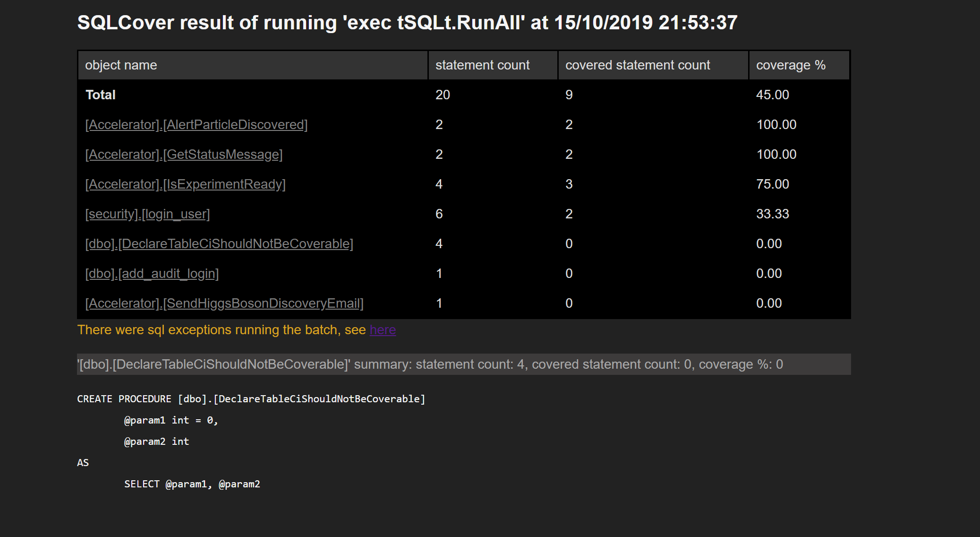The image size is (980, 537).
Task: Click statement count 4 in IsExperimentReady row
Action: point(439,184)
